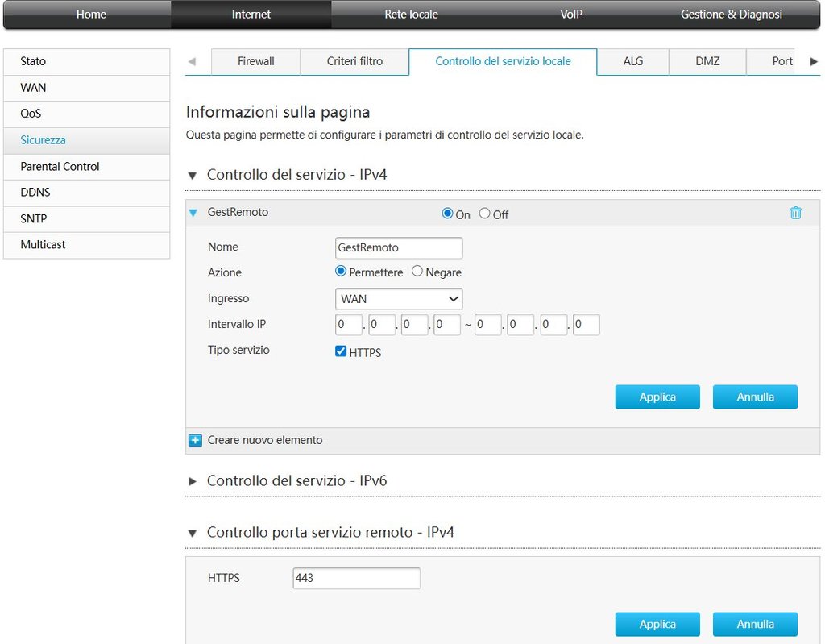The image size is (825, 644).
Task: Select Permettere as the action
Action: point(341,272)
